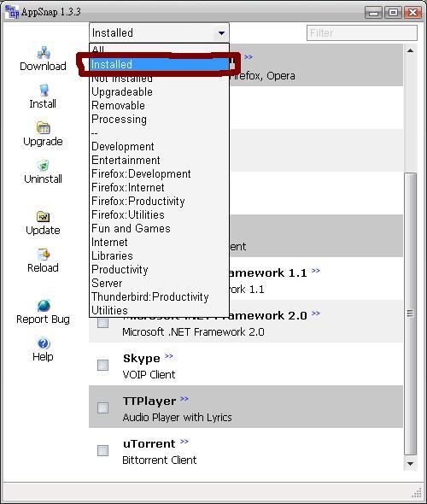Enable the uTorrent checkbox
The image size is (427, 504).
(x=102, y=451)
